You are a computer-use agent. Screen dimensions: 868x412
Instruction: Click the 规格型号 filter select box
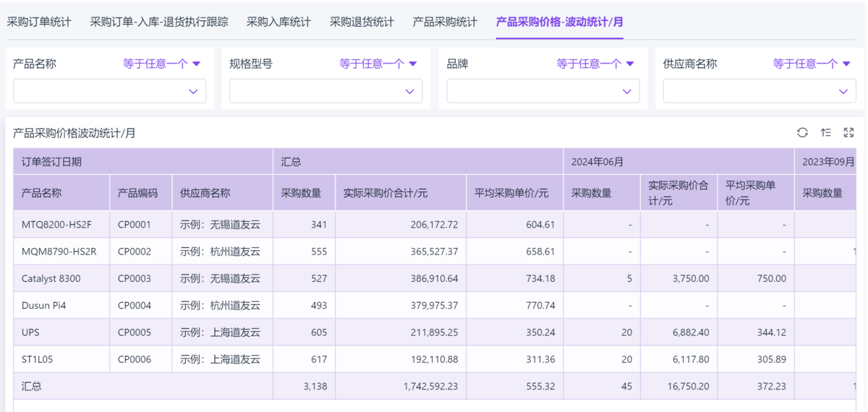point(326,91)
